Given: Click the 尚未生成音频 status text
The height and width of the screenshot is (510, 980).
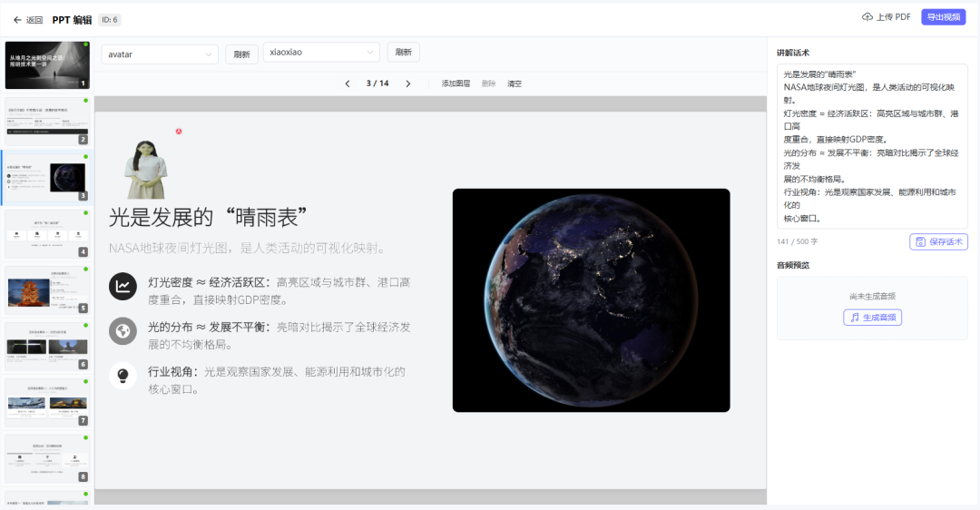Looking at the screenshot, I should (x=873, y=296).
